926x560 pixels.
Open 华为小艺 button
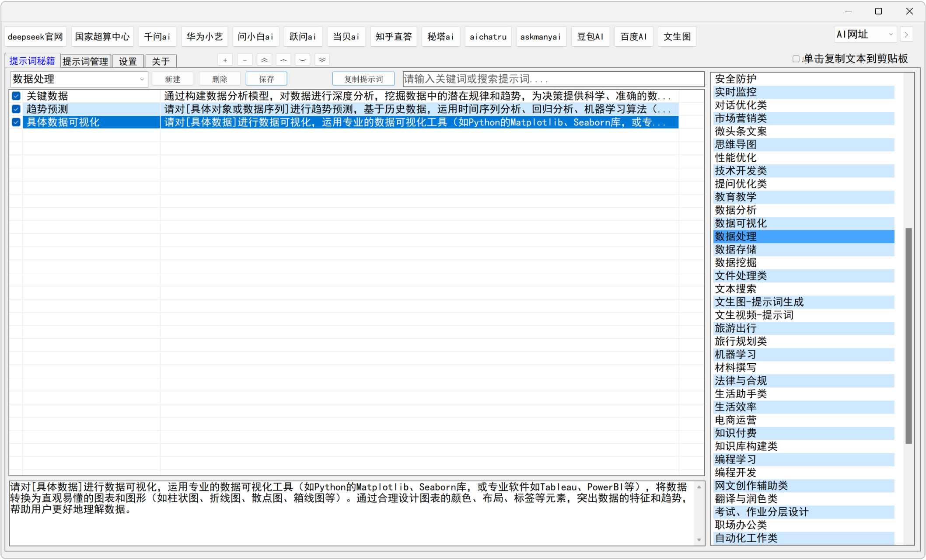coord(205,37)
